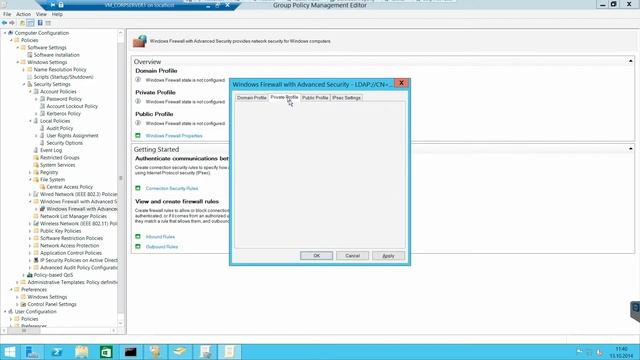Select Network List Manager Policies
Viewport: 640px width, 360px height.
pos(73,216)
